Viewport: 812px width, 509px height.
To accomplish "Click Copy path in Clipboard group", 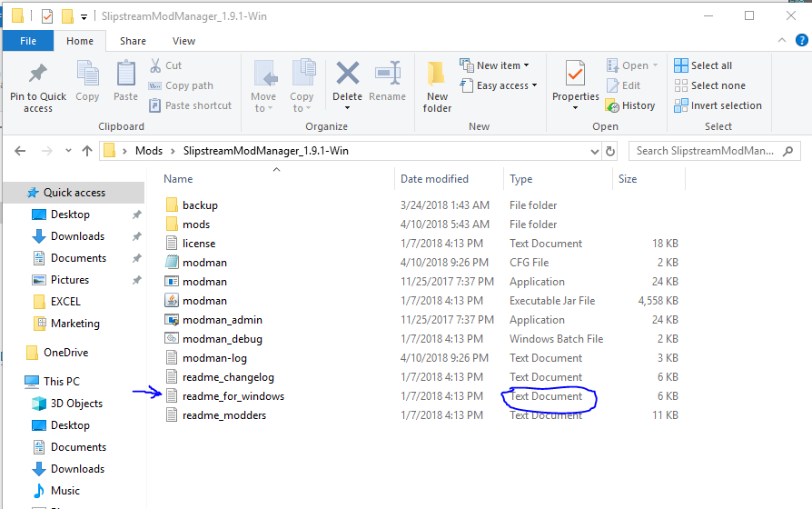I will pos(181,85).
